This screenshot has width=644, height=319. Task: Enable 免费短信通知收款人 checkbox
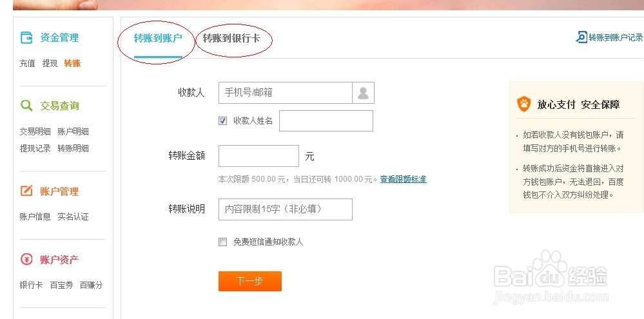point(222,242)
